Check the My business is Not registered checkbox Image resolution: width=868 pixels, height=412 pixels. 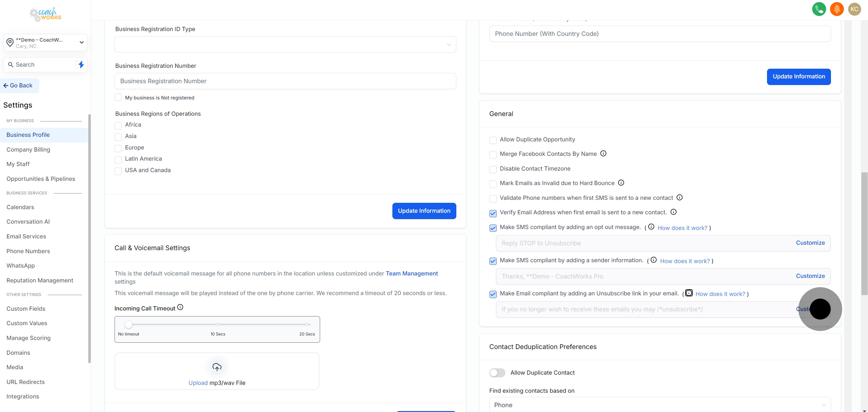pyautogui.click(x=118, y=97)
